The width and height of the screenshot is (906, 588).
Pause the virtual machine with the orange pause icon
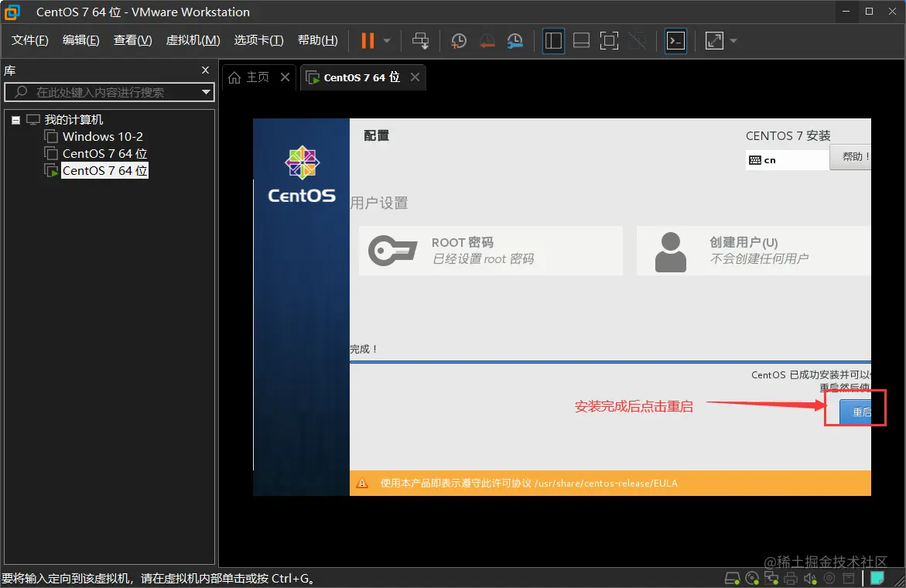click(x=368, y=40)
